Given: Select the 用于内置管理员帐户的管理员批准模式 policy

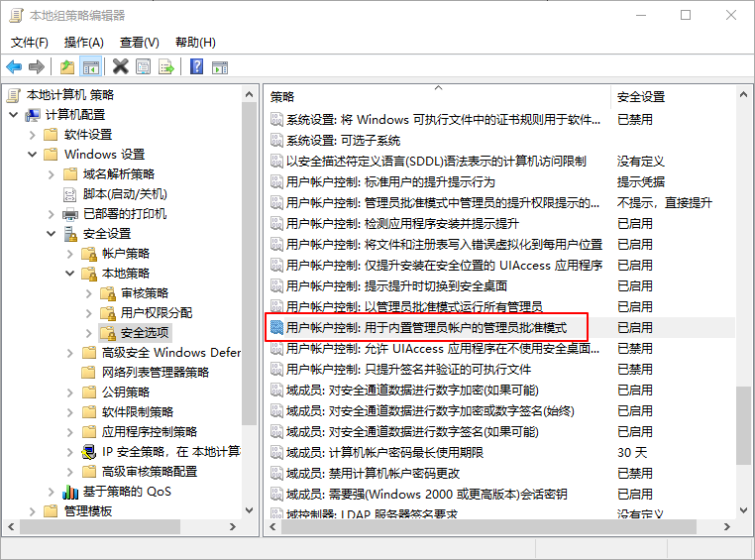Looking at the screenshot, I should 426,327.
